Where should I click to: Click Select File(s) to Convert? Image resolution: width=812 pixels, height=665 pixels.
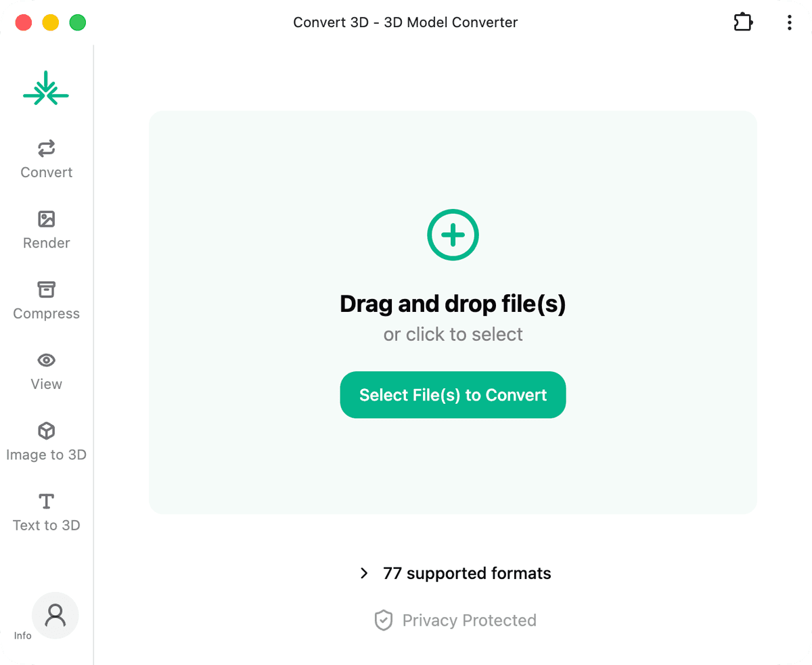(x=453, y=394)
